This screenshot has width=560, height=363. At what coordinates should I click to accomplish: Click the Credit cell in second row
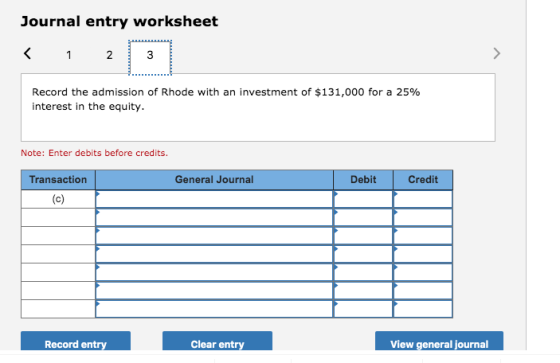pyautogui.click(x=423, y=217)
